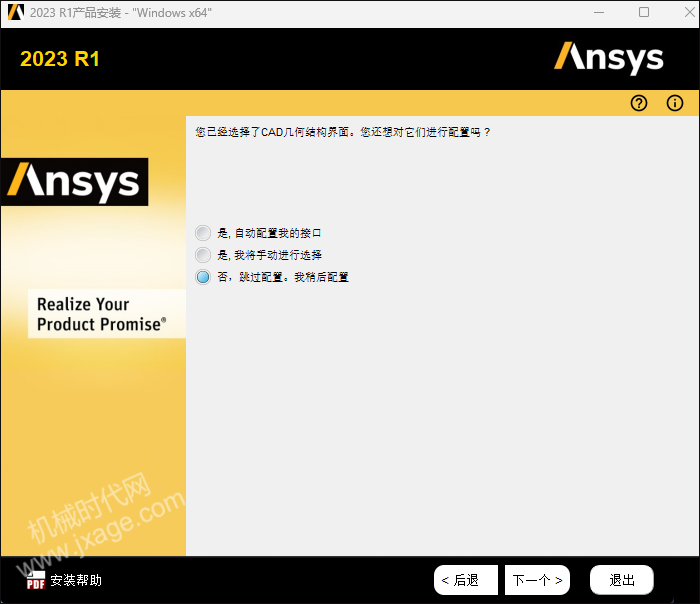Click the Ansys icon in title bar
Image resolution: width=700 pixels, height=604 pixels.
16,12
